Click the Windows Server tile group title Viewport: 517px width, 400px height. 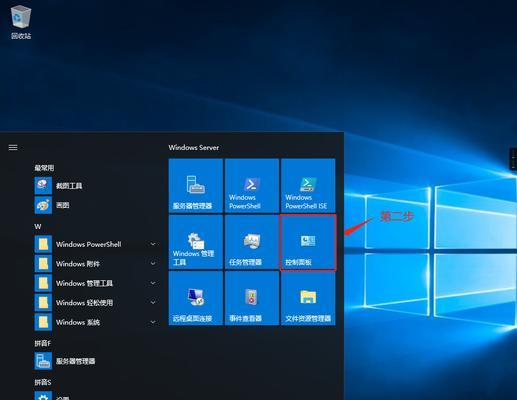tap(194, 147)
